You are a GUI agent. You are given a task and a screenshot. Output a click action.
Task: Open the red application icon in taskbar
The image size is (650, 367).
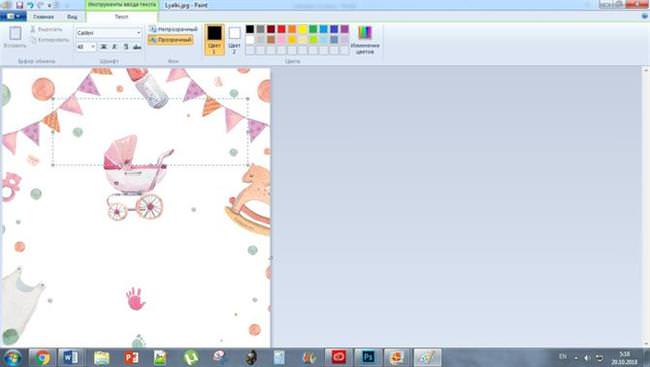tap(339, 357)
